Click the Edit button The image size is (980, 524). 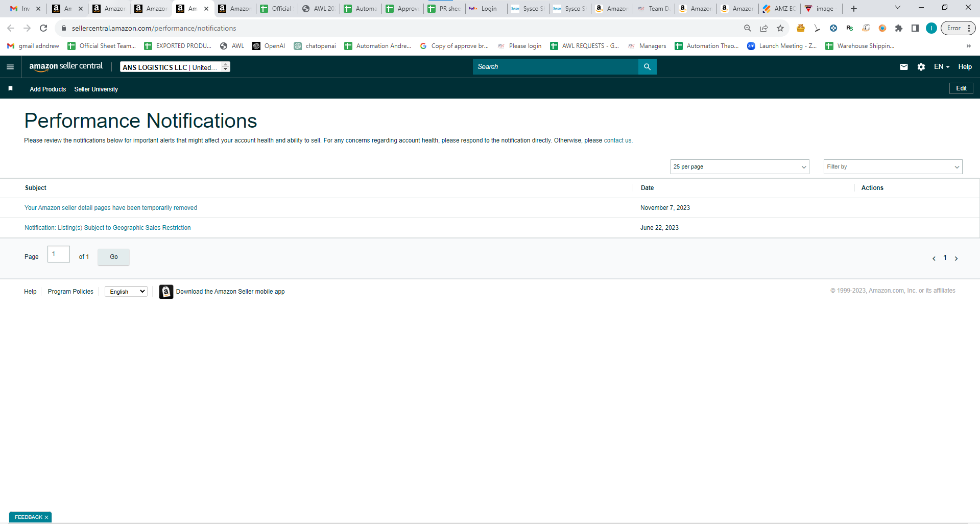961,88
